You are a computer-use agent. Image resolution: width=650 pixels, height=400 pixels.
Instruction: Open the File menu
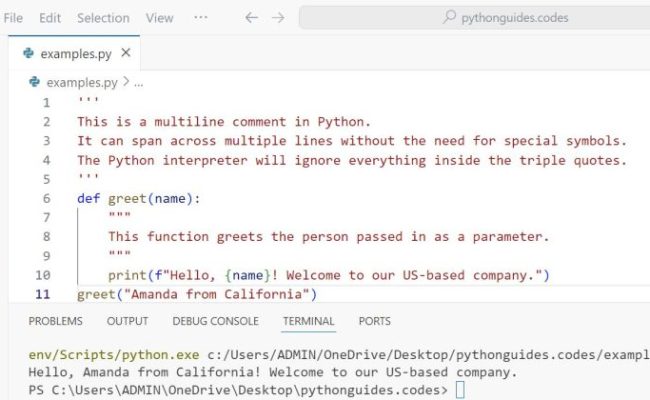tap(13, 18)
